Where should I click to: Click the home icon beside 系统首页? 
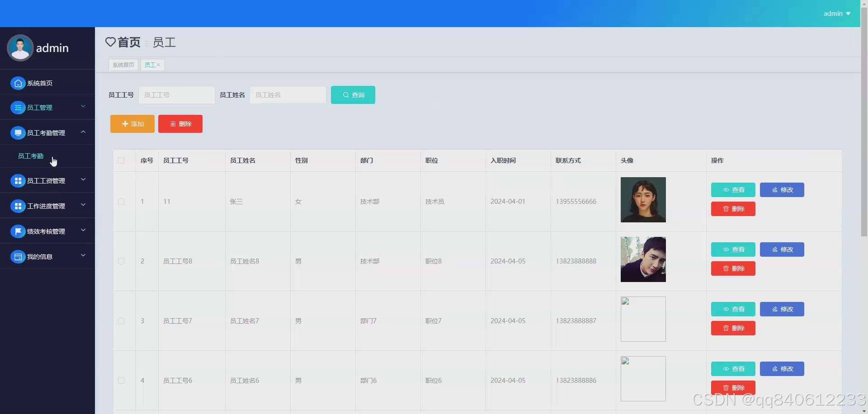point(18,83)
